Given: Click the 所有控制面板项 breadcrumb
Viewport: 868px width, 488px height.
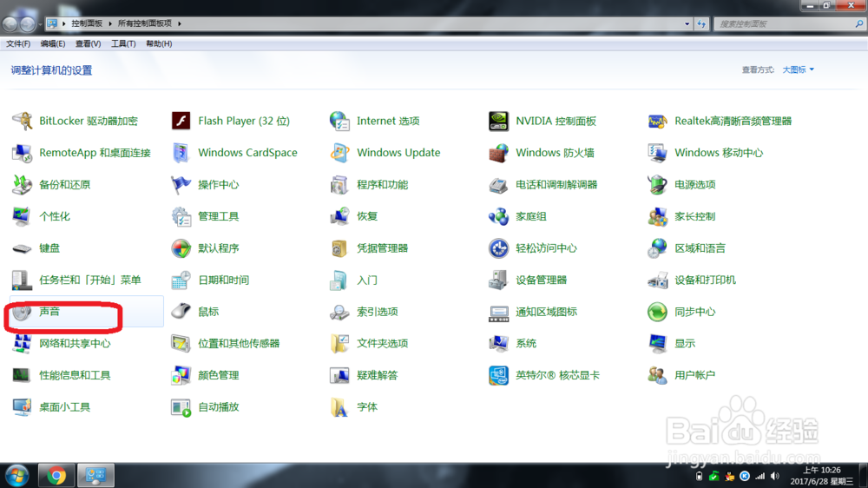Looking at the screenshot, I should [x=145, y=23].
